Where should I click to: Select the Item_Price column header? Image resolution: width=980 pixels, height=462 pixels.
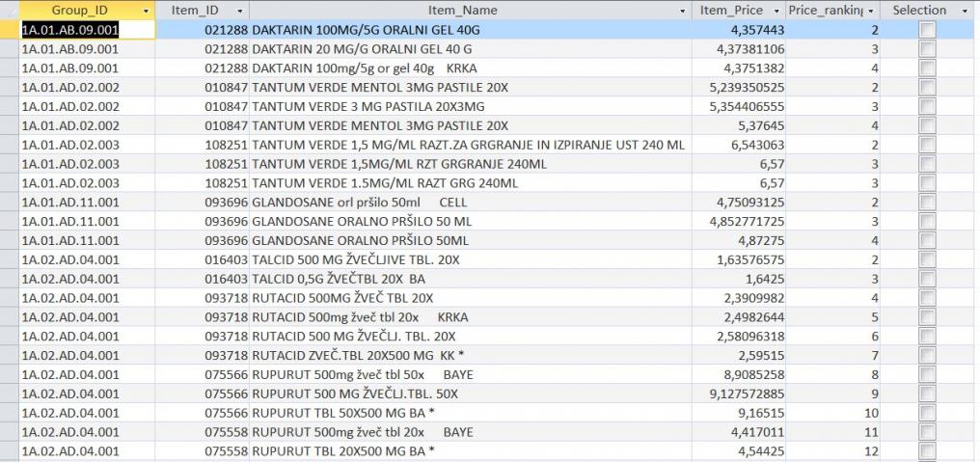point(738,10)
